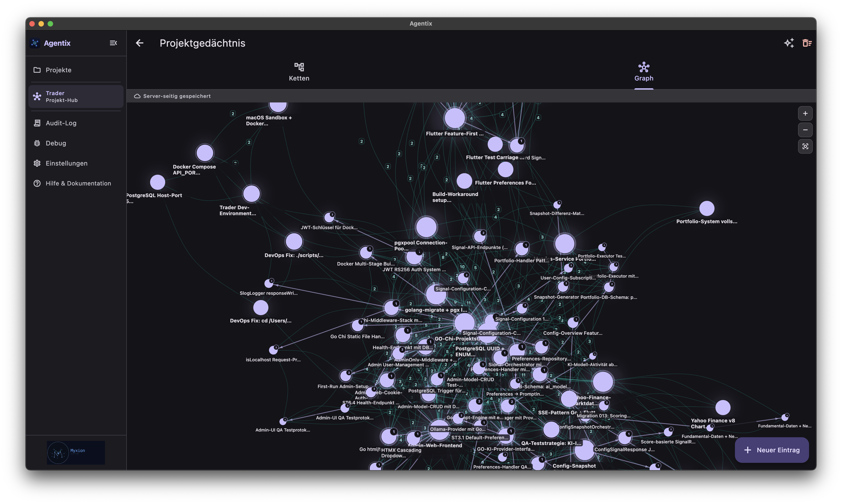Select the DevOps Fix: ./scripts/ node
842x504 pixels.
coord(294,241)
